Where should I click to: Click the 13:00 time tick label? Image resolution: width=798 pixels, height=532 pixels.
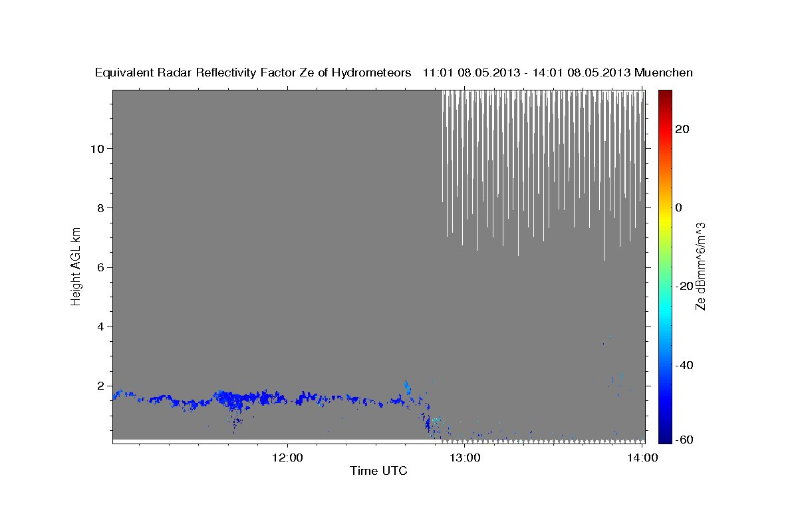click(x=465, y=458)
